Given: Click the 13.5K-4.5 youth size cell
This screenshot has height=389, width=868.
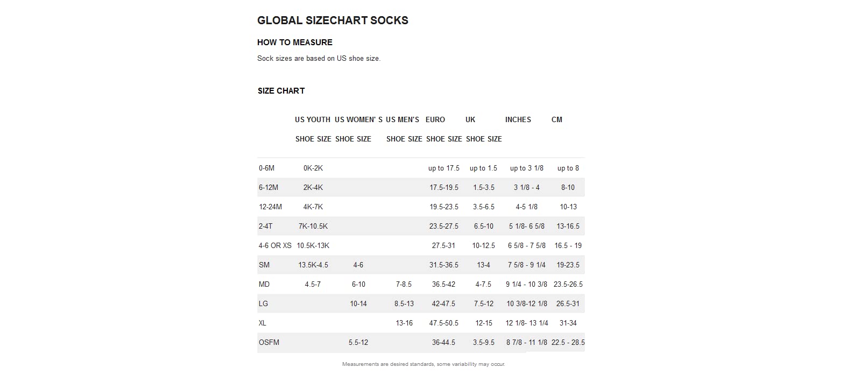Looking at the screenshot, I should pyautogui.click(x=313, y=265).
